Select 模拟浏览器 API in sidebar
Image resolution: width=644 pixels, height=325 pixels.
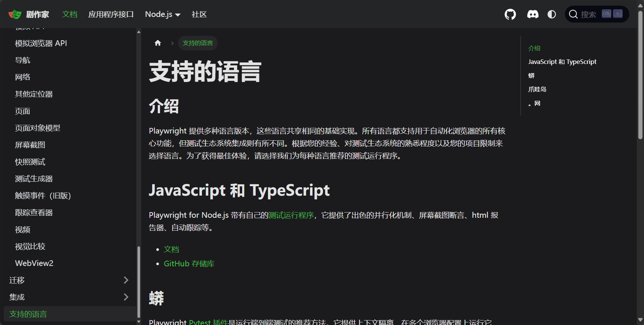(x=41, y=43)
